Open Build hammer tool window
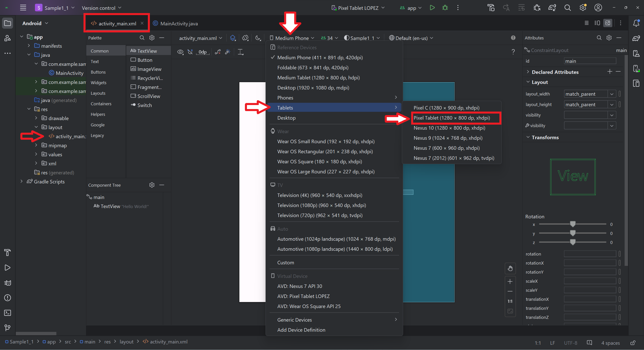644x350 pixels. [x=8, y=253]
